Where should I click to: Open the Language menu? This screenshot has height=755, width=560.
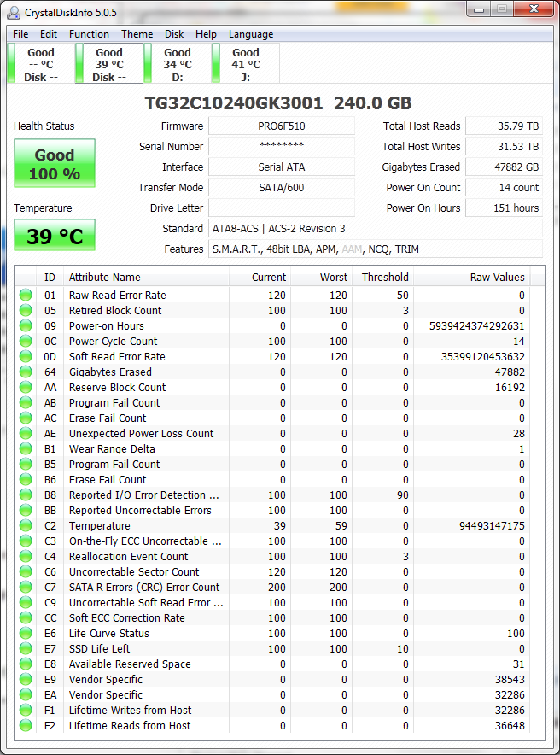[x=251, y=34]
